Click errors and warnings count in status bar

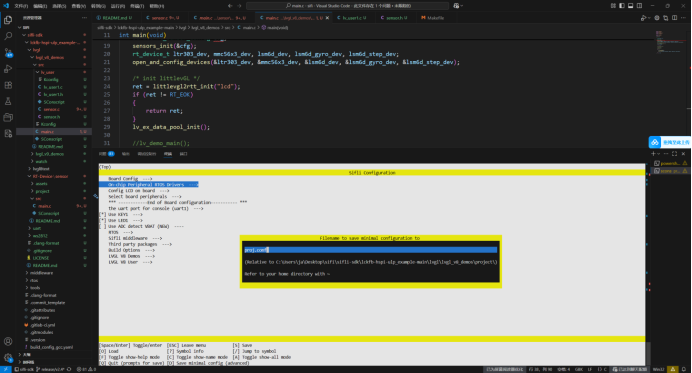86,369
